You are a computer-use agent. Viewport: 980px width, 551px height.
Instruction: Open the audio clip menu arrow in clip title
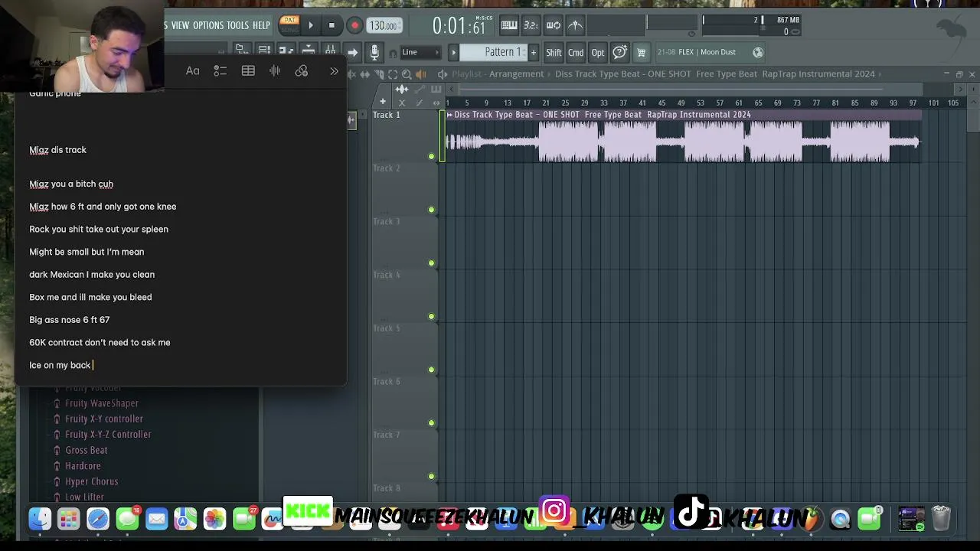point(450,115)
